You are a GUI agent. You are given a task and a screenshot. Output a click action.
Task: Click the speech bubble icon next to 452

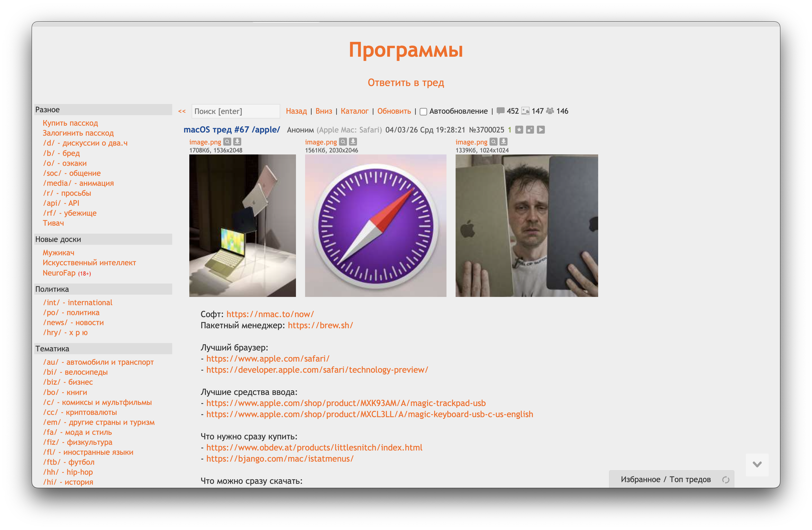click(500, 111)
